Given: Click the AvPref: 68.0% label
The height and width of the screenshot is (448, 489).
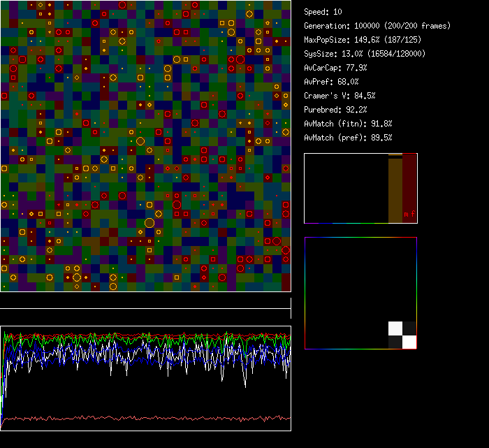Looking at the screenshot, I should pyautogui.click(x=330, y=82).
